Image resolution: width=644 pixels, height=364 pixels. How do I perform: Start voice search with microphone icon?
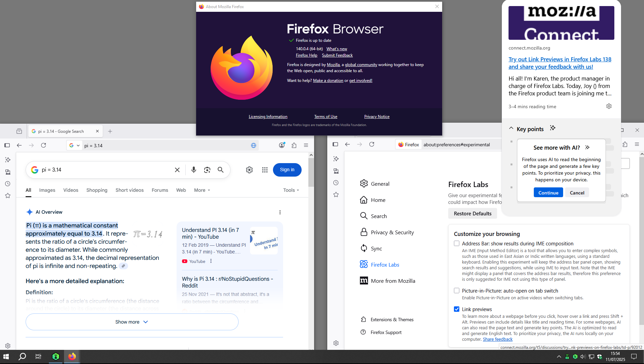[x=194, y=170]
